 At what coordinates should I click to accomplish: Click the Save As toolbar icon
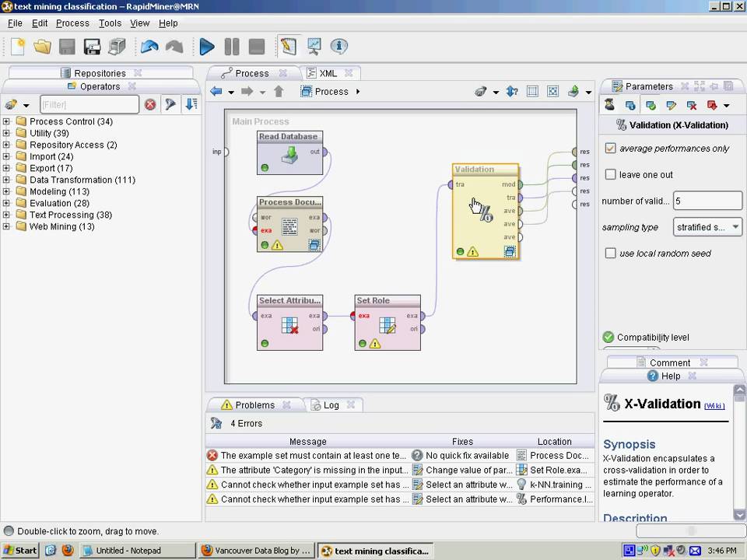92,47
